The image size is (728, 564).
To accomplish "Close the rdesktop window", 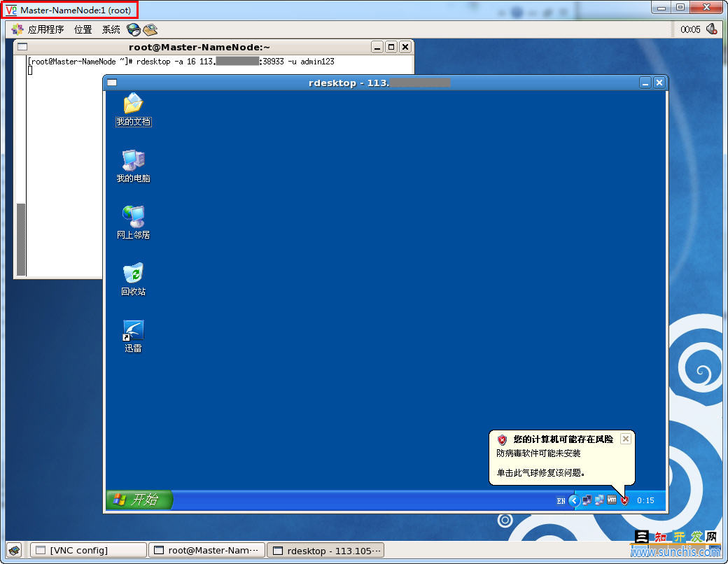I will (x=659, y=83).
